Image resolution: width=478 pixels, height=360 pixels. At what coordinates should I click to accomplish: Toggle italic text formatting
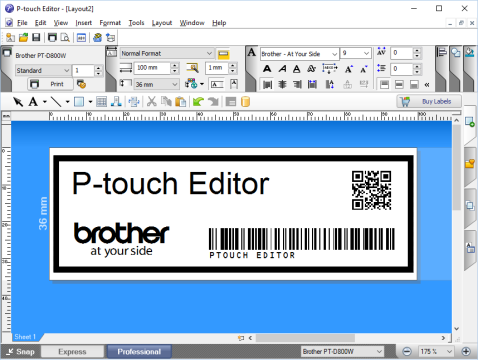tap(282, 69)
